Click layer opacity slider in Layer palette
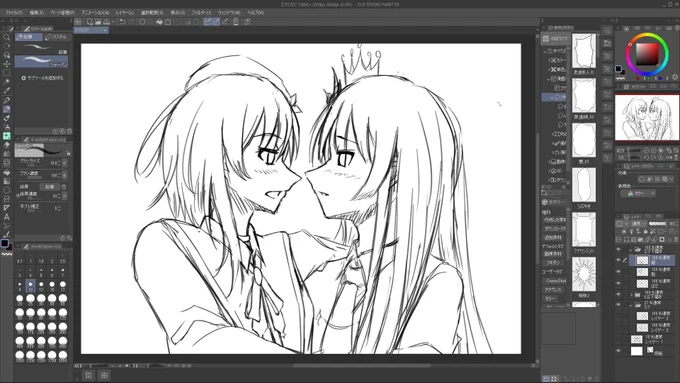Screen dimensions: 680x383 [657, 224]
